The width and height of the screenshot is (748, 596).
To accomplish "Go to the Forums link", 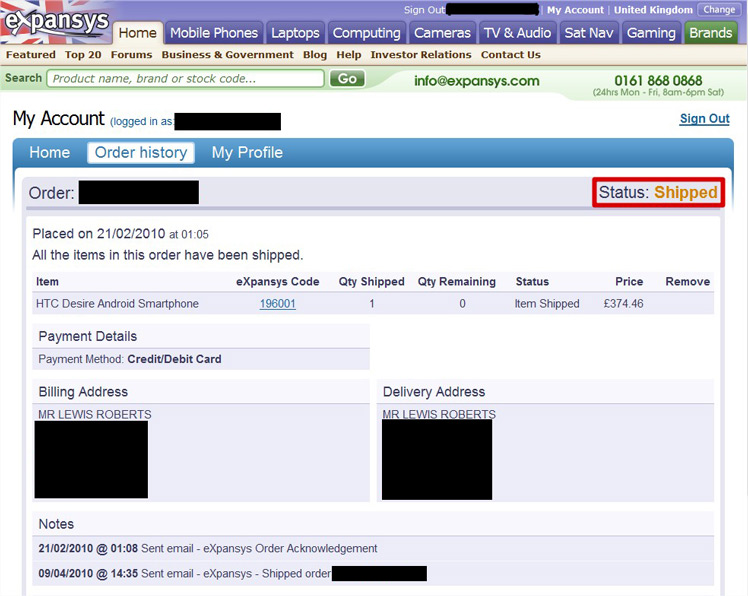I will tap(131, 55).
